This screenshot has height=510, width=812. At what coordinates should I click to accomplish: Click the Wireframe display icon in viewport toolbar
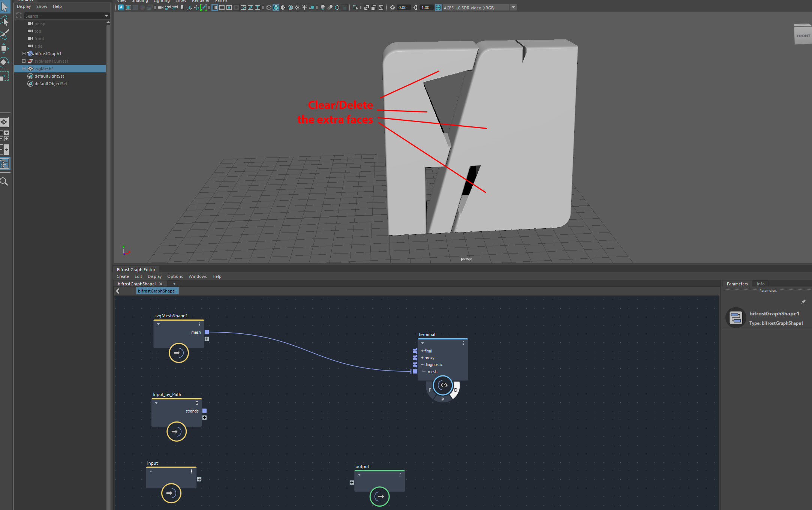coord(269,7)
